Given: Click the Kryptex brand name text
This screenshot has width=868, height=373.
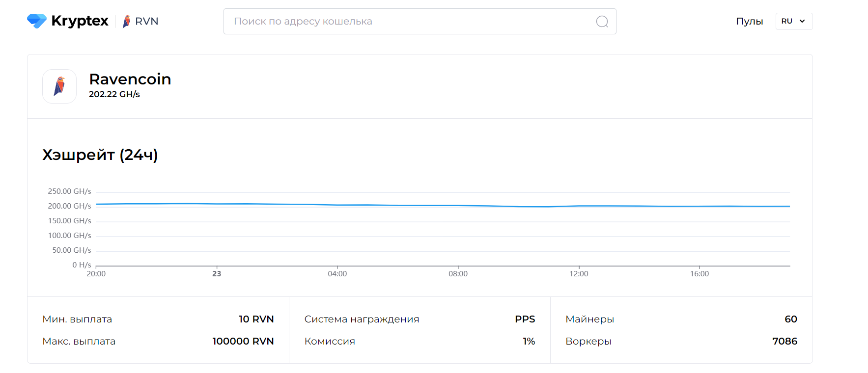Looking at the screenshot, I should 80,21.
